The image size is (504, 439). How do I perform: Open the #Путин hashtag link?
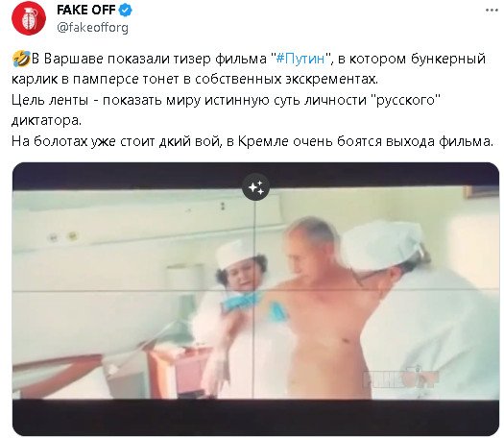[300, 59]
